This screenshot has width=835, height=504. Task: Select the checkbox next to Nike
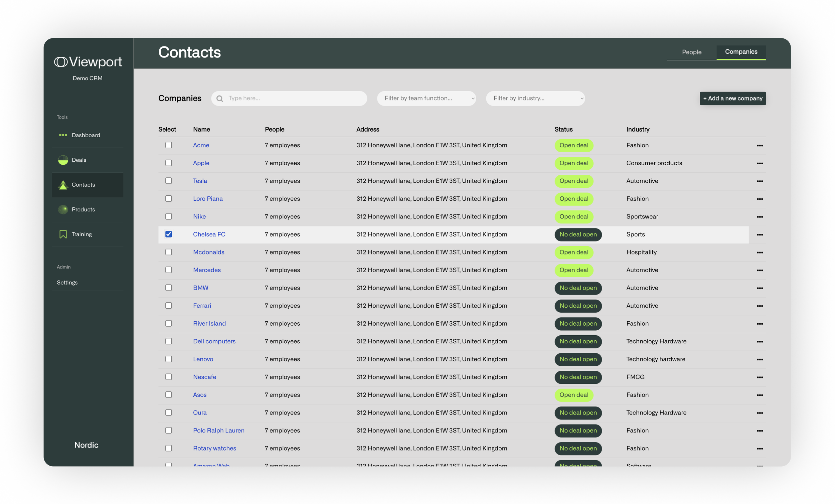[169, 216]
